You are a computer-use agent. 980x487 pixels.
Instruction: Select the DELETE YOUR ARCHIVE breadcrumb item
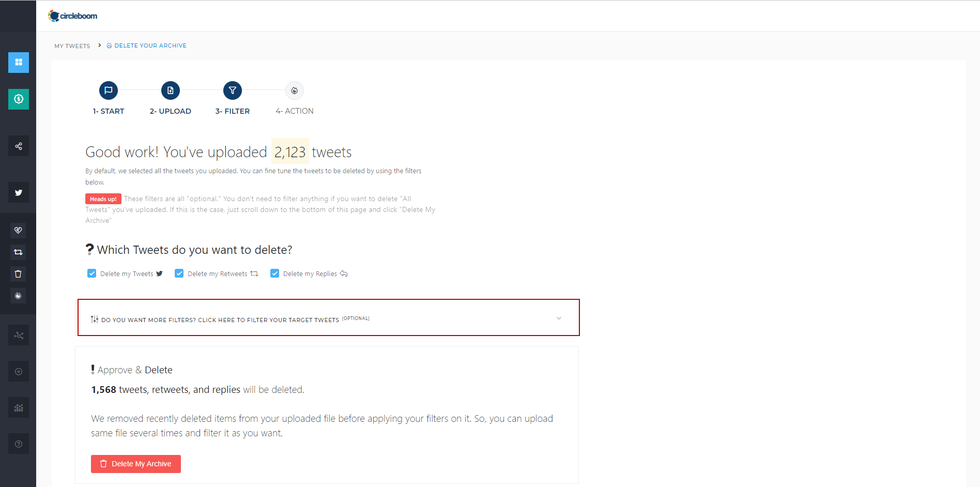click(150, 45)
